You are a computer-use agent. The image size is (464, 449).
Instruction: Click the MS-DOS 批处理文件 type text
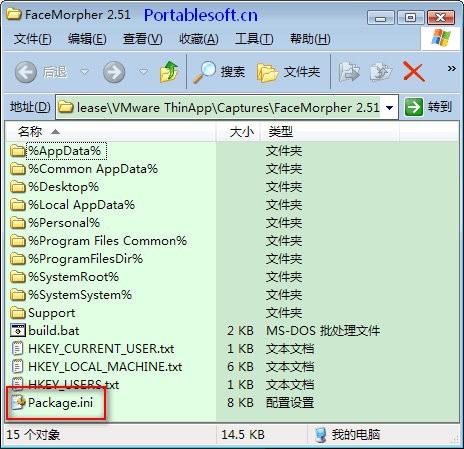point(323,331)
